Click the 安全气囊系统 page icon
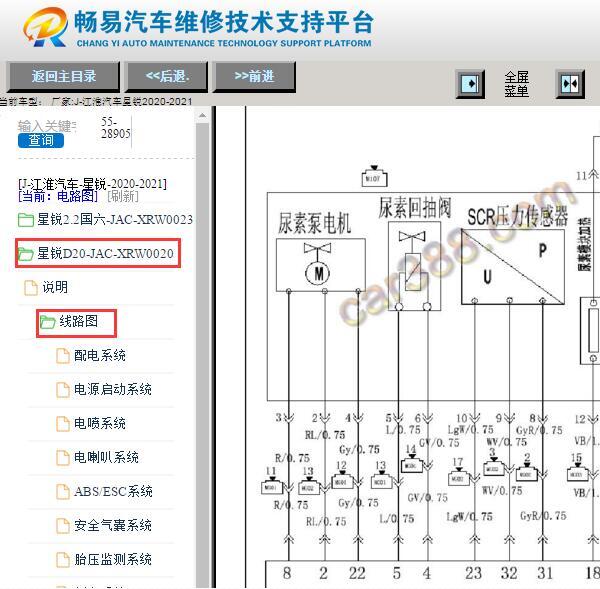Viewport: 600px width, 589px height. (x=63, y=525)
